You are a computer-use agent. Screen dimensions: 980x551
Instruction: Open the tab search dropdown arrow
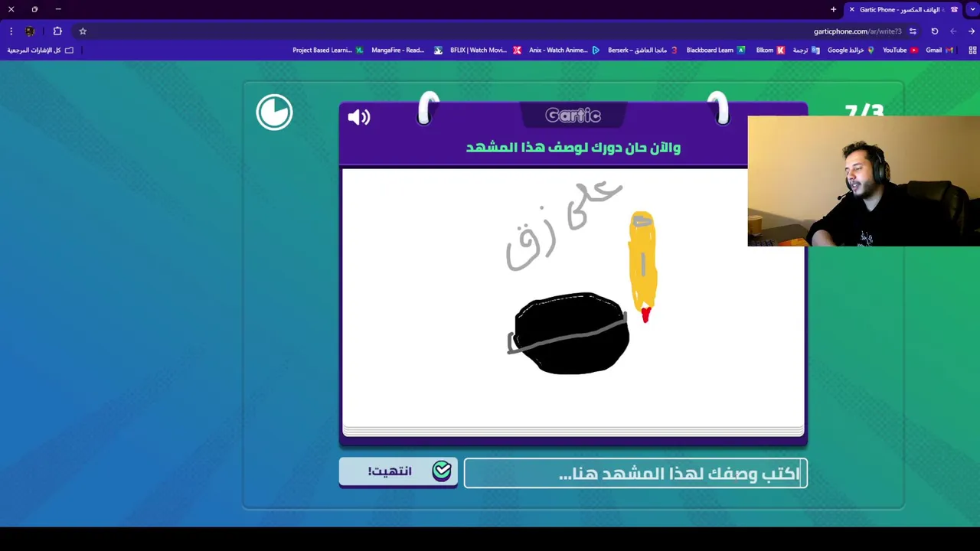(972, 9)
